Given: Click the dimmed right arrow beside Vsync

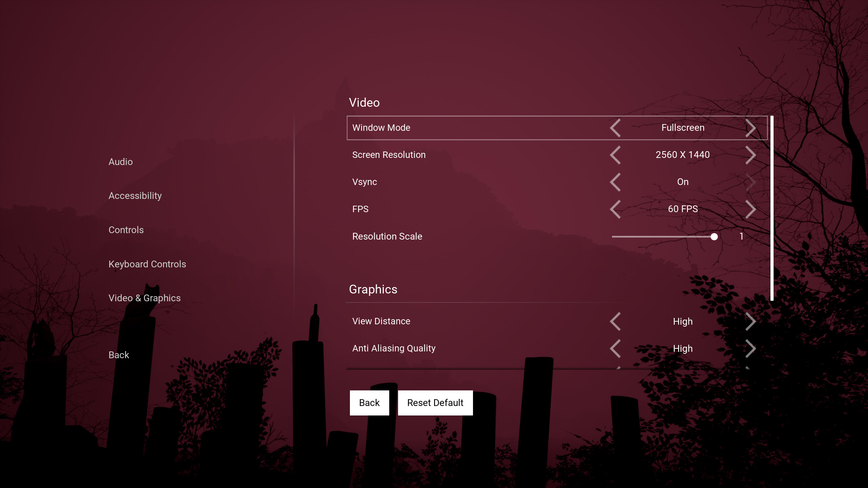Looking at the screenshot, I should tap(751, 182).
